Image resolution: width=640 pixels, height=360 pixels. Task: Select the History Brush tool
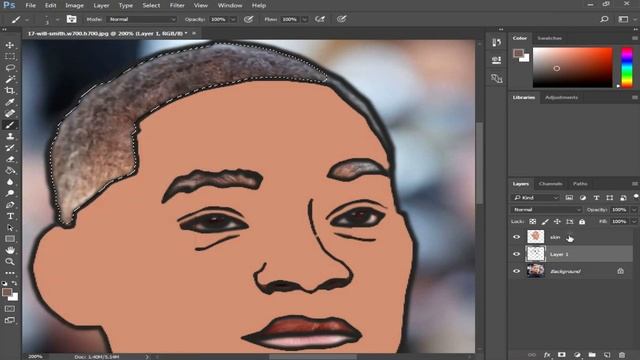[10, 148]
